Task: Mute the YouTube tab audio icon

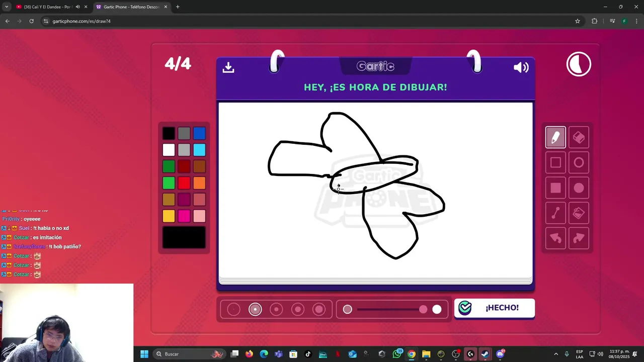Action: 77,7
